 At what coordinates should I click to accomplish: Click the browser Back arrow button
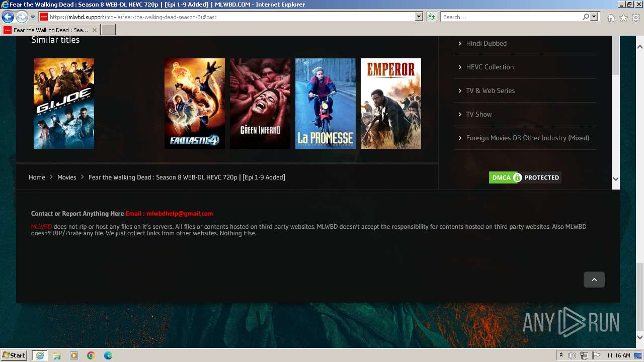click(8, 17)
